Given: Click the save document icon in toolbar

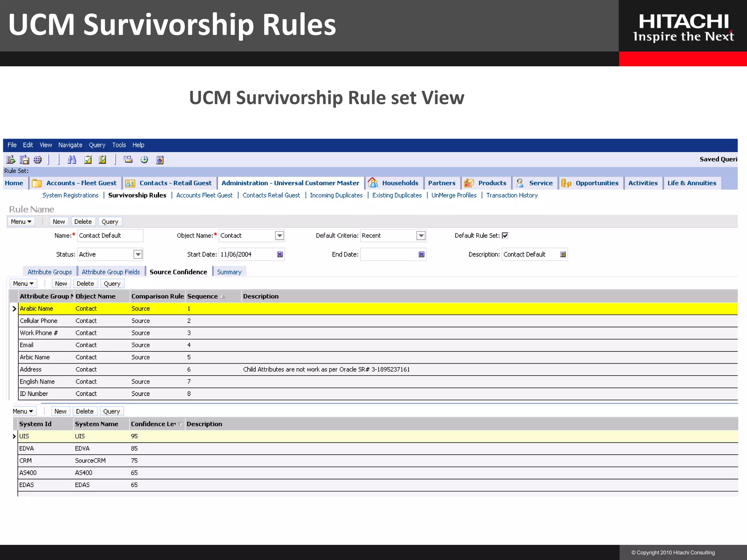Looking at the screenshot, I should [x=24, y=159].
